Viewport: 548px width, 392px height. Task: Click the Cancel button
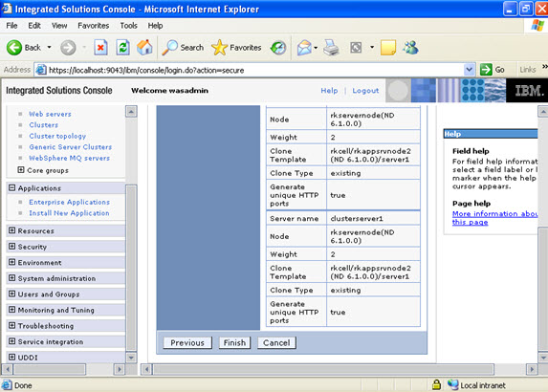pyautogui.click(x=276, y=342)
